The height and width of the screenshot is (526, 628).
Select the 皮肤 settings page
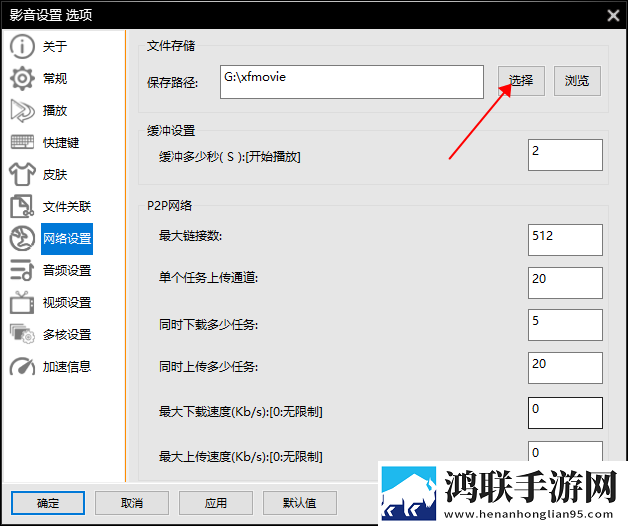click(x=55, y=175)
